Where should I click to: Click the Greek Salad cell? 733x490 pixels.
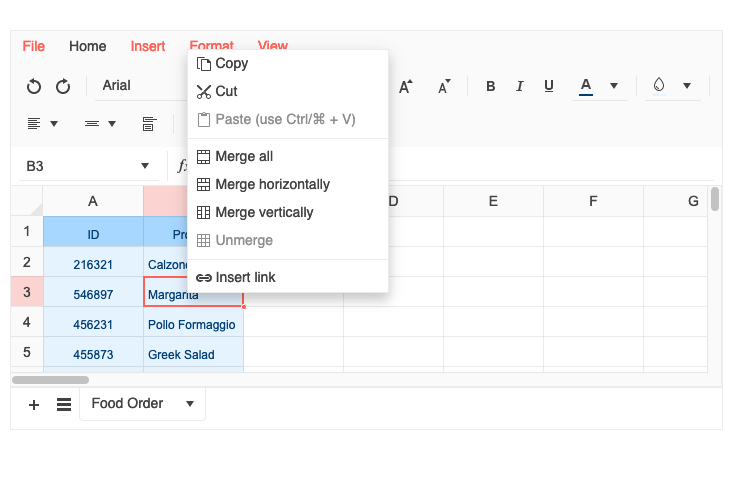tap(193, 354)
